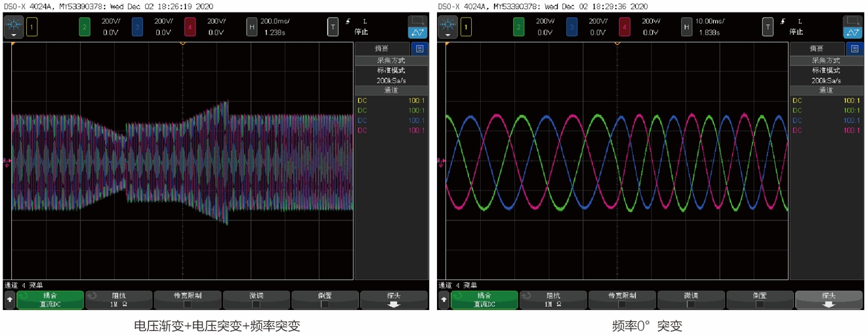Open the 摘要 summary tab on right scope

pos(816,49)
